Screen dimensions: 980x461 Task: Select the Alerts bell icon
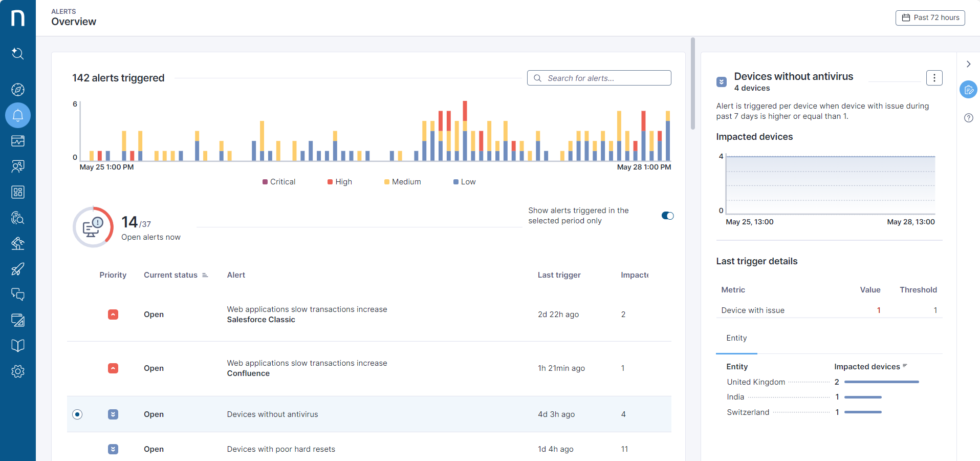[x=18, y=115]
